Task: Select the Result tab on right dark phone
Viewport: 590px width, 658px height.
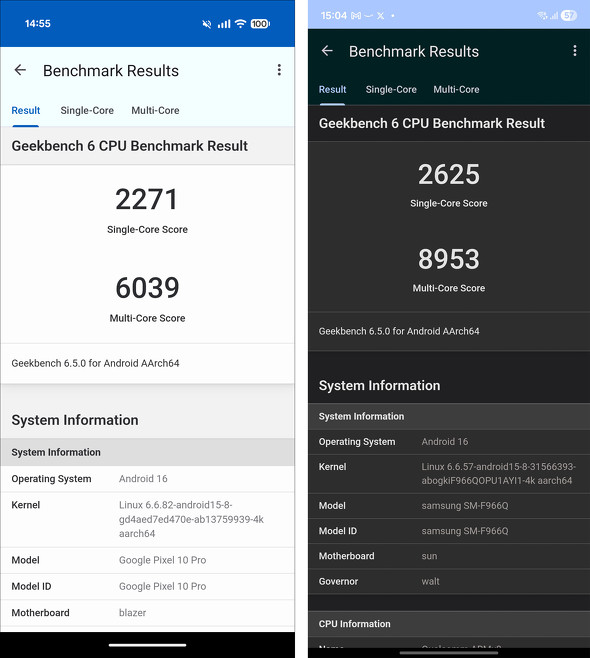Action: tap(332, 89)
